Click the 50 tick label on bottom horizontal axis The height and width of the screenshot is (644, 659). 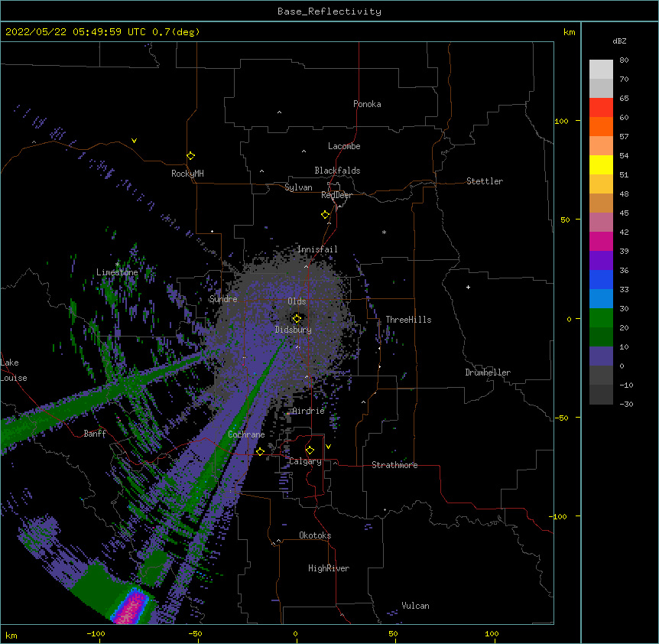[x=393, y=633]
